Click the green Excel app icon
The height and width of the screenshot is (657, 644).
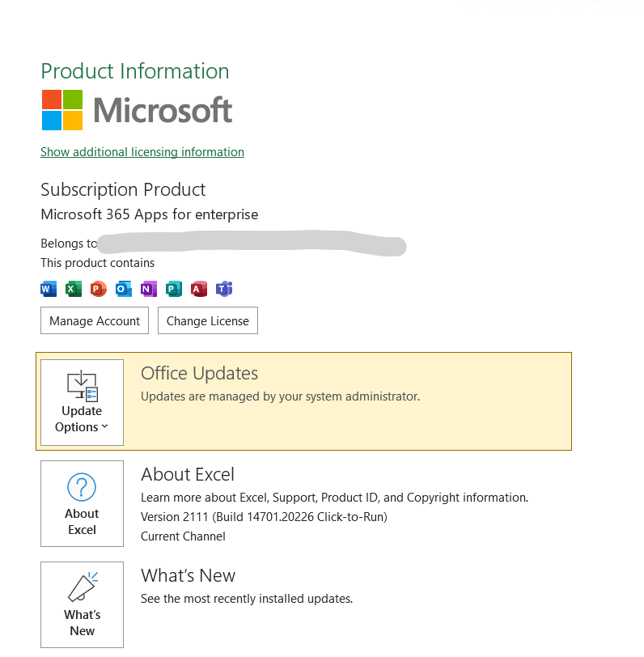click(x=74, y=289)
